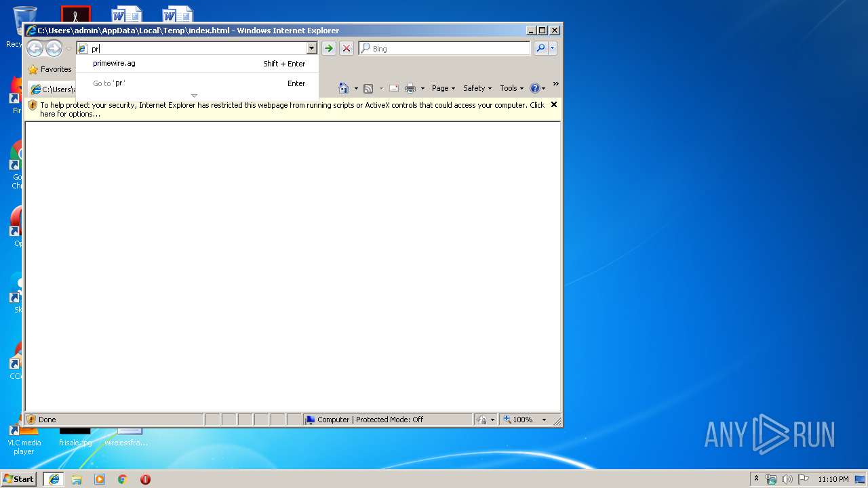Image resolution: width=868 pixels, height=488 pixels.
Task: Click in the address bar text field
Action: pos(199,49)
